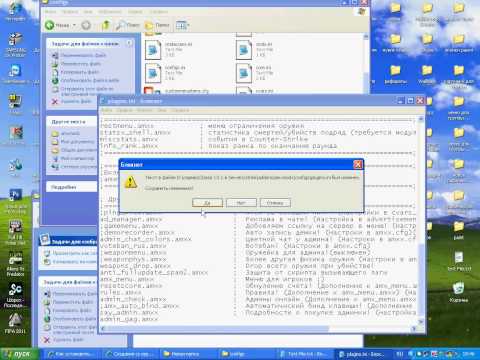
Task: Expand the Подробно details panel in Explorer
Action: click(x=64, y=187)
